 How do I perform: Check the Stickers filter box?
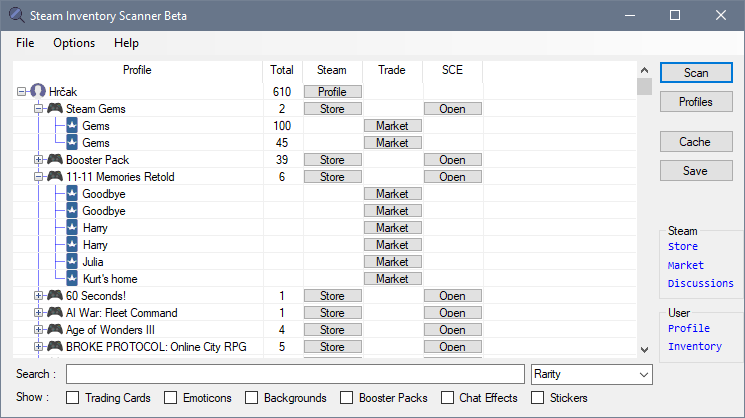(540, 398)
